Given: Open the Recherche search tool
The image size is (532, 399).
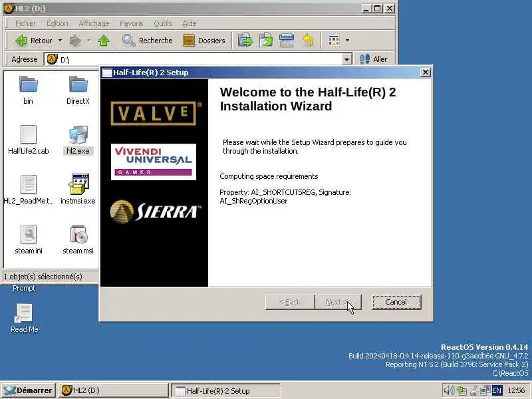Looking at the screenshot, I should click(147, 41).
